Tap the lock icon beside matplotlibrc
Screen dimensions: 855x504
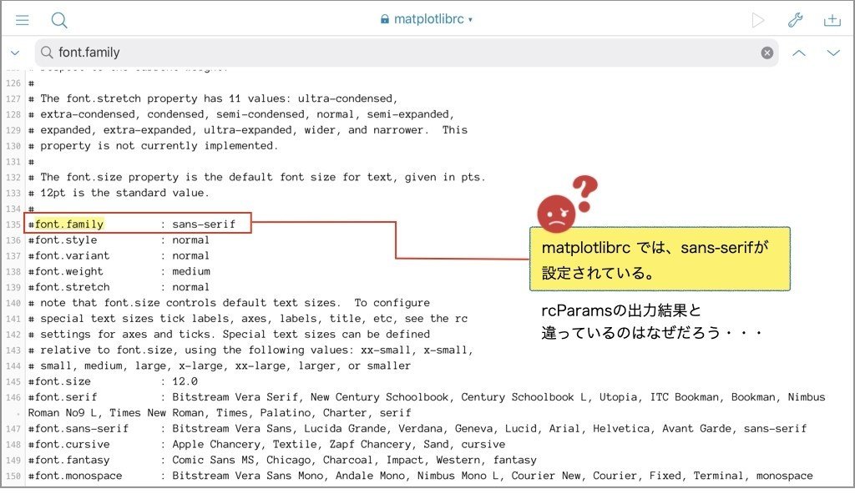tap(385, 19)
